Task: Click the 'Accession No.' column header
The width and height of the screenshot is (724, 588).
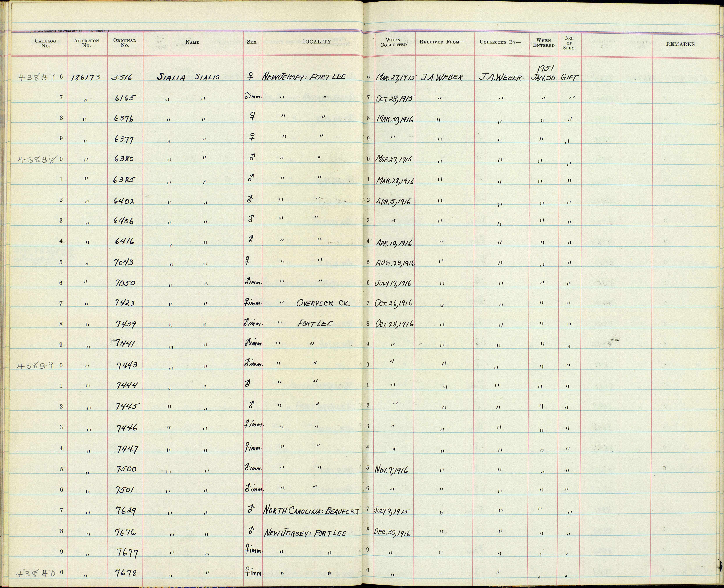Action: (86, 43)
